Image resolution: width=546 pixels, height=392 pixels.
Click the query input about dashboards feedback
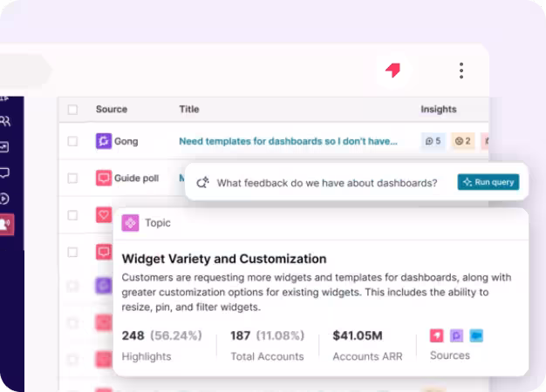[327, 183]
